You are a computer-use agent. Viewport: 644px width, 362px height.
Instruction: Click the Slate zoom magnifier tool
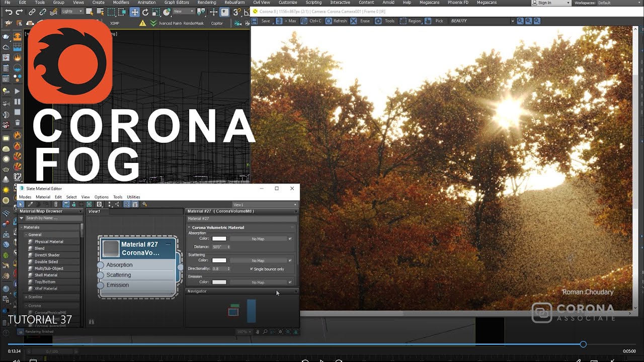click(265, 331)
